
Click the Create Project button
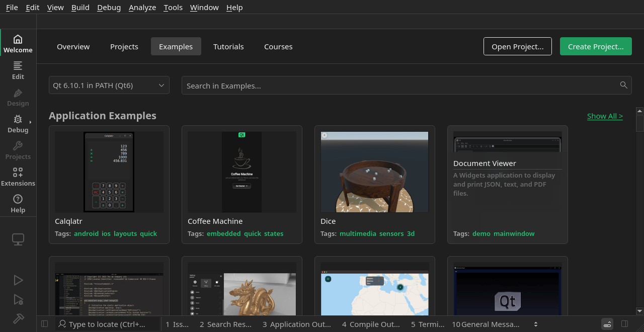coord(596,46)
